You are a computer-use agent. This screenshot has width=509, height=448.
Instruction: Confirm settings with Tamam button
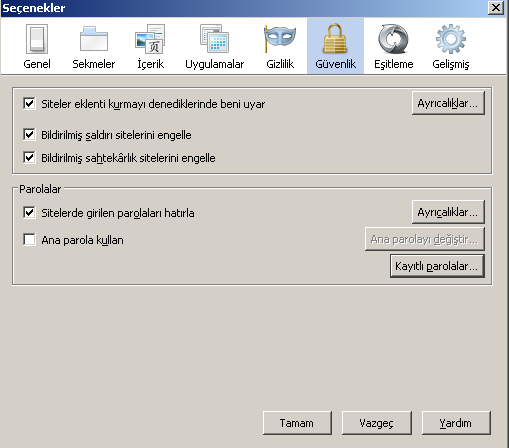[x=297, y=423]
